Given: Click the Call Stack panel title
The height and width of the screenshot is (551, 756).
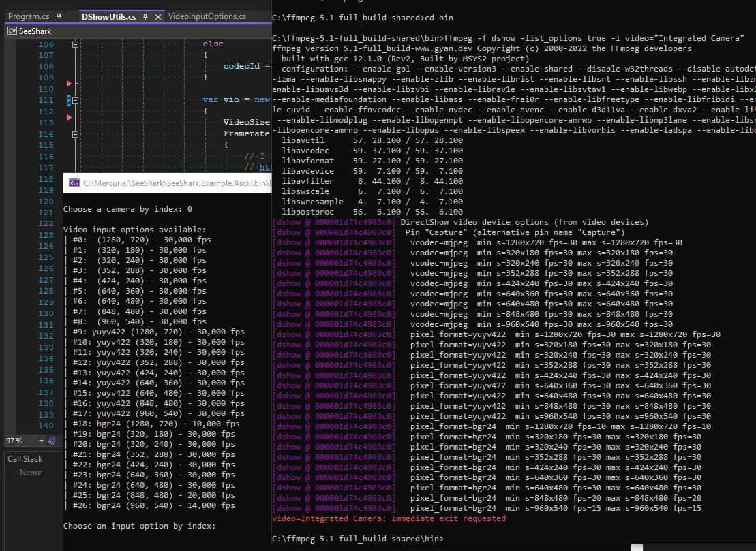Looking at the screenshot, I should coord(25,459).
